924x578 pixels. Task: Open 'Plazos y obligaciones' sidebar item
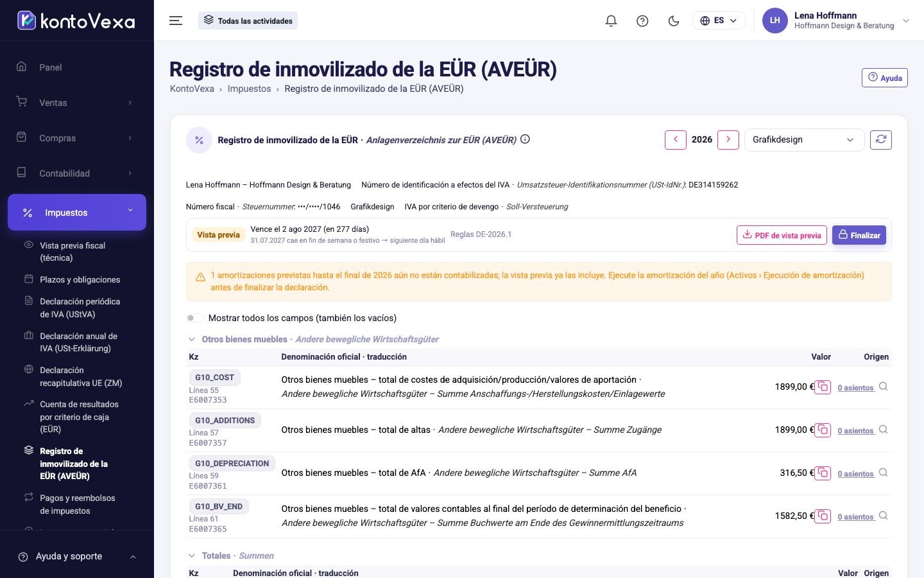click(80, 279)
